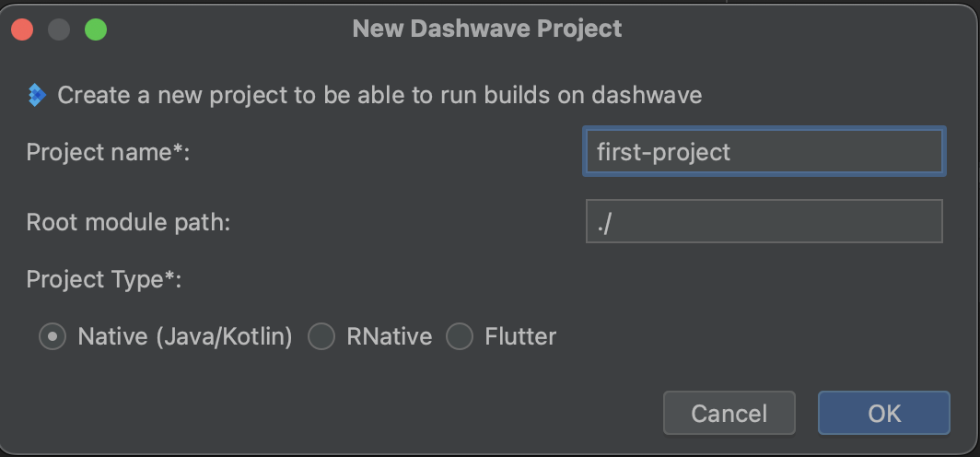Choose the RNative radio button

[x=321, y=337]
